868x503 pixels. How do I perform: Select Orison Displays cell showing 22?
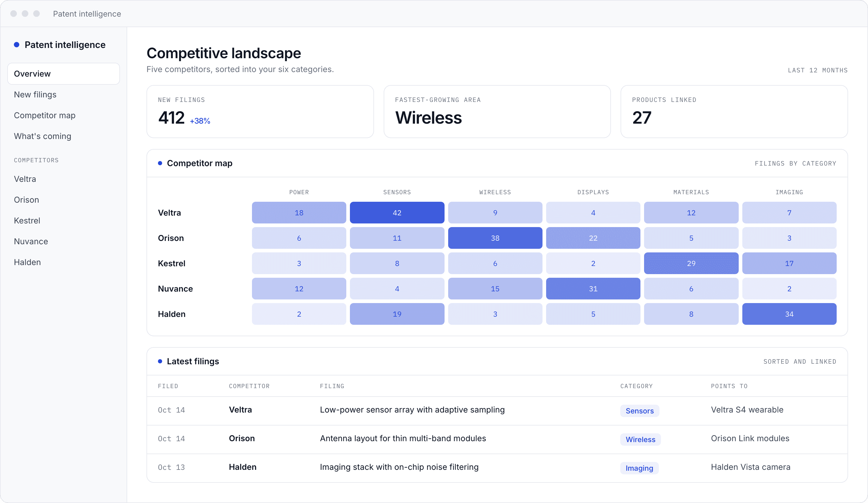(x=593, y=238)
